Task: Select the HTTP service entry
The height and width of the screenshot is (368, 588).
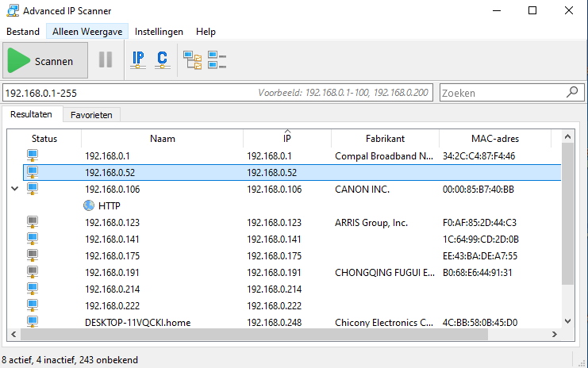Action: click(110, 205)
